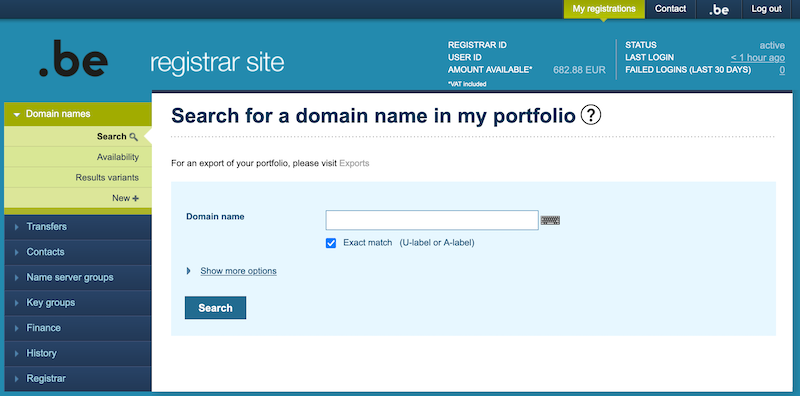Expand the Finance menu section

tap(78, 328)
